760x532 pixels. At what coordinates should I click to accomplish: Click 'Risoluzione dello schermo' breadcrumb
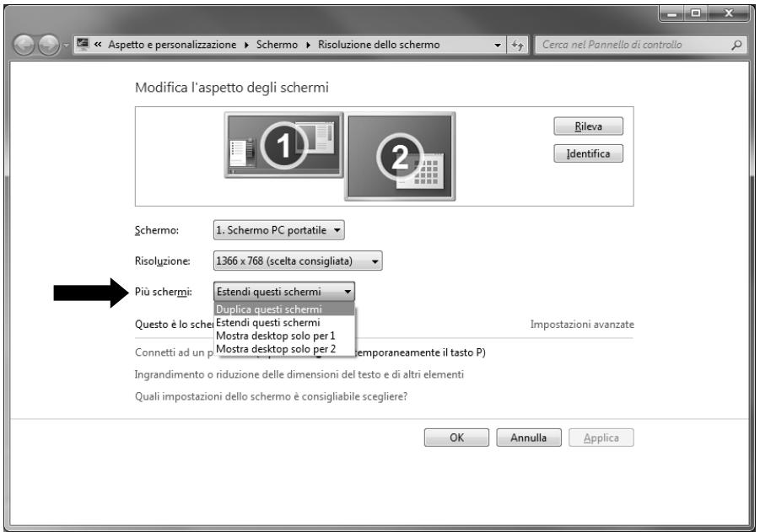click(379, 45)
